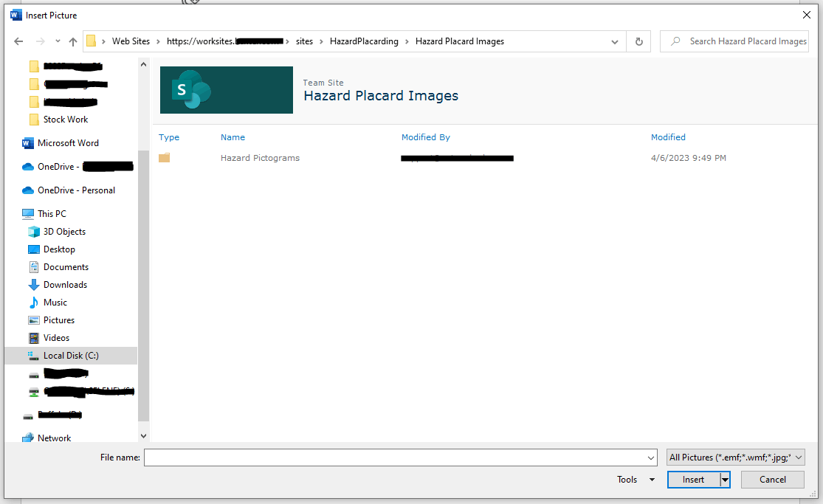Select Local Disk (C:) drive
This screenshot has height=504, width=823.
(x=71, y=356)
